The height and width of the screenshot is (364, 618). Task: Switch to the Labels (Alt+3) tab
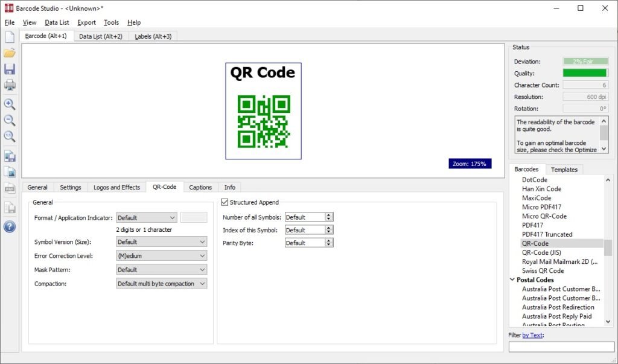pyautogui.click(x=153, y=36)
